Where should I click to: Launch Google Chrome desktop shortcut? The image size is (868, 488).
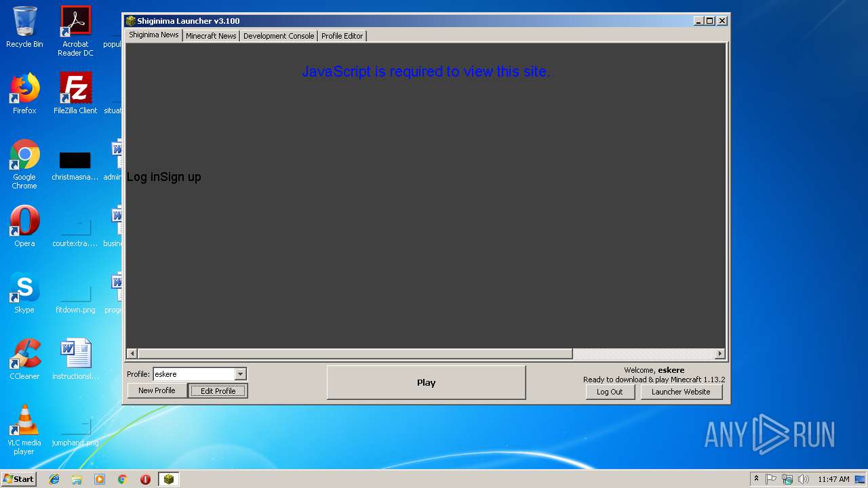[x=24, y=164]
